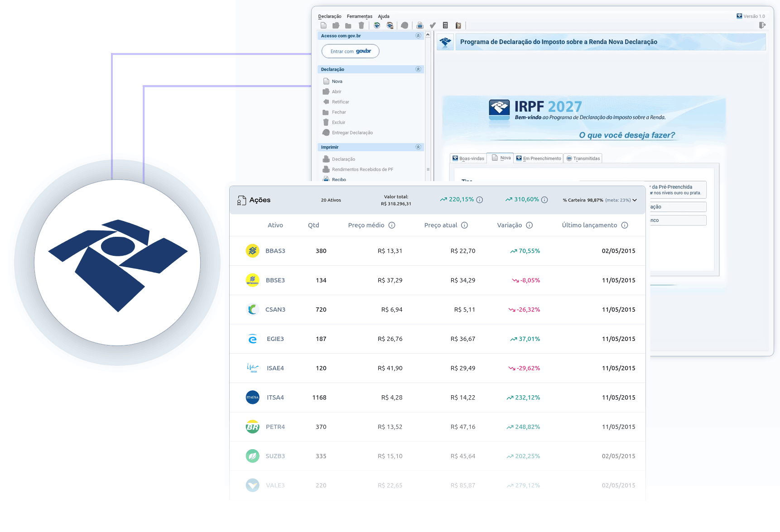Click the close folder toolbar icon
The height and width of the screenshot is (532, 780).
point(348,25)
